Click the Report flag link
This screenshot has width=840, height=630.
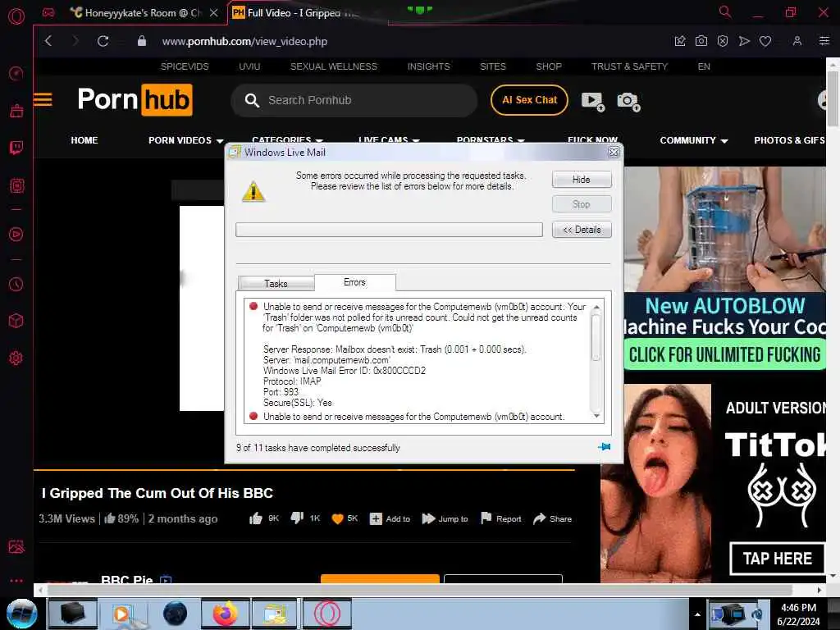501,518
